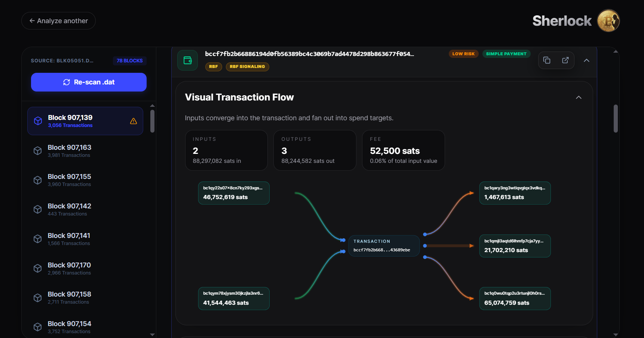
Task: Click the green wallet icon beside the transaction hash
Action: click(187, 60)
